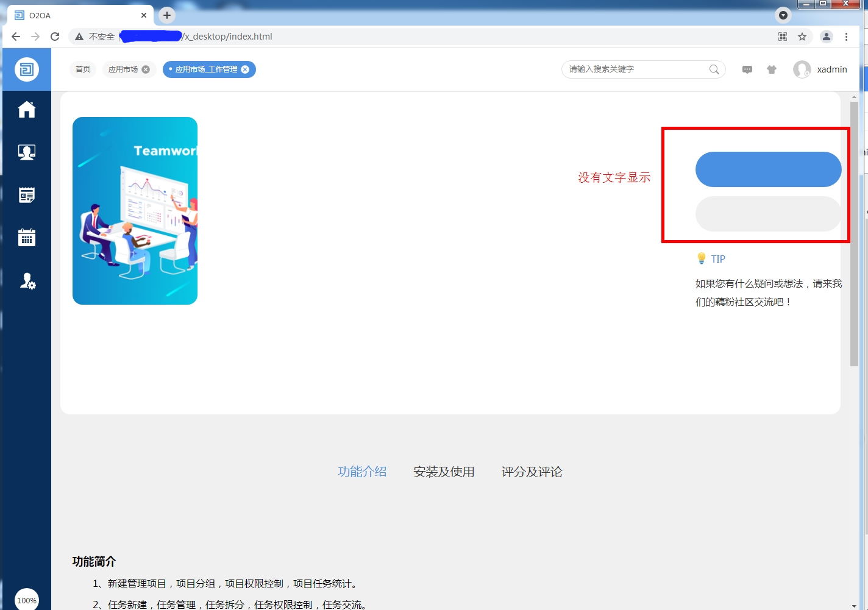Open the browser three-dot menu
This screenshot has height=610, width=868.
pyautogui.click(x=846, y=37)
